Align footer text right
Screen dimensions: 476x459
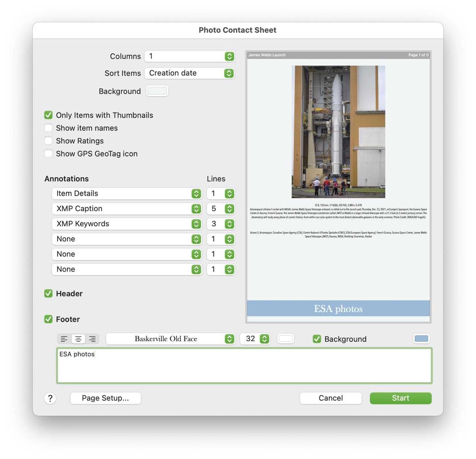point(92,339)
